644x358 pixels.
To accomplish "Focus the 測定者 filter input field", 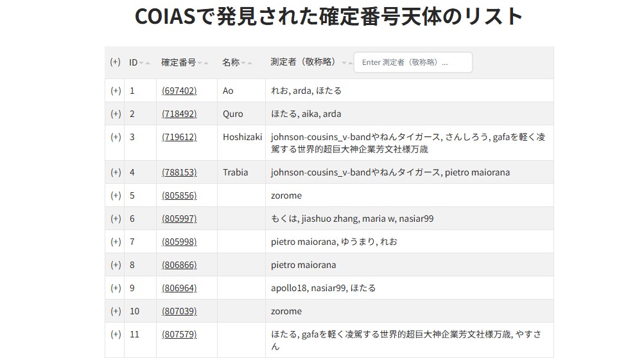I will pyautogui.click(x=413, y=62).
